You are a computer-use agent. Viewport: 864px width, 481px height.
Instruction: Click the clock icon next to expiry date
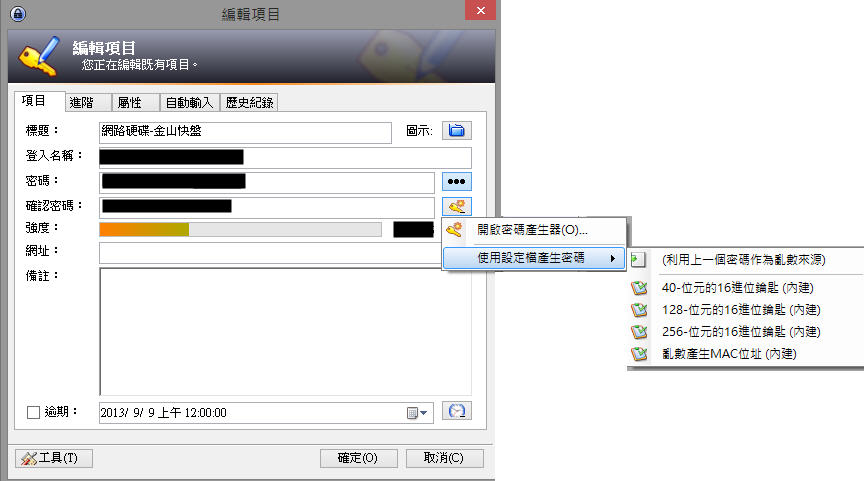(456, 411)
